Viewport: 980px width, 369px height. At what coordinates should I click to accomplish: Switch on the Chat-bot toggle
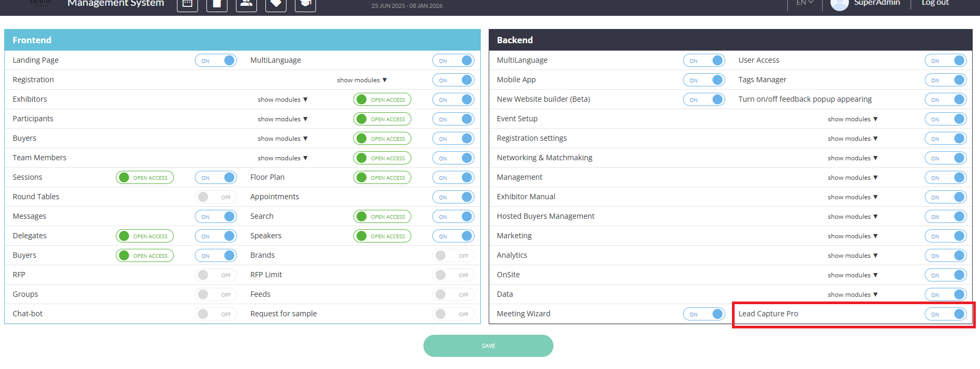(x=216, y=314)
